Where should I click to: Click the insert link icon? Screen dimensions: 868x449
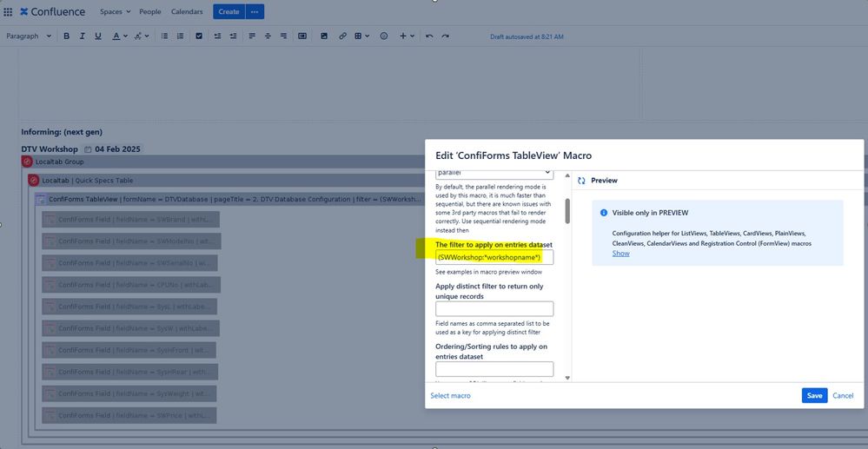coord(342,36)
